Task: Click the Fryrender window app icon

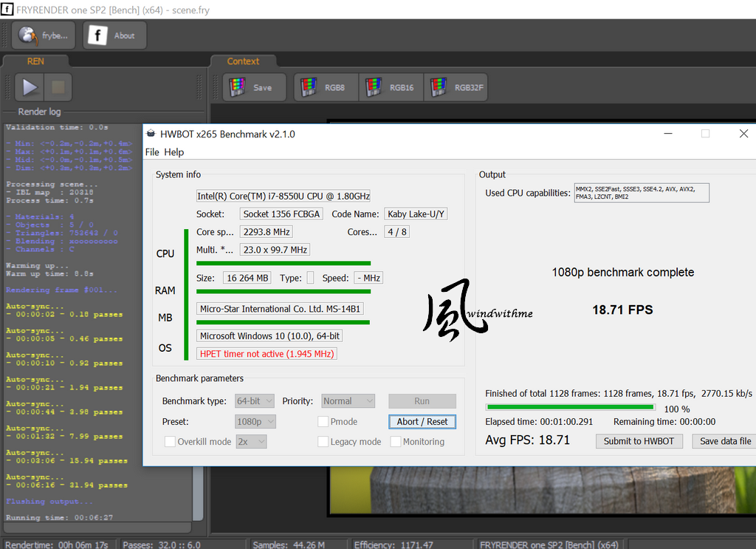Action: click(7, 9)
